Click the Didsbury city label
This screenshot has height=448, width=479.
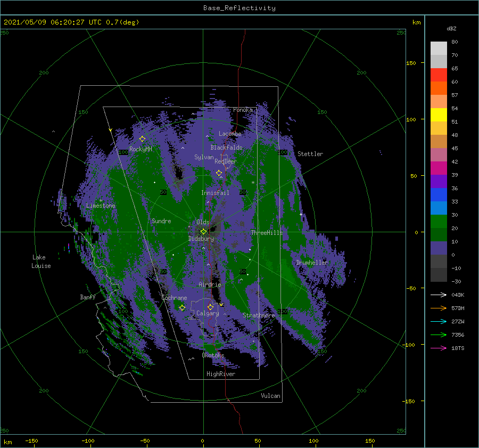point(201,239)
